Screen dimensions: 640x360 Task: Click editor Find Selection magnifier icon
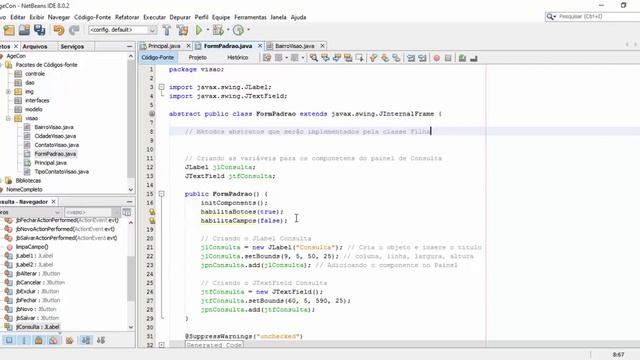tap(313, 58)
